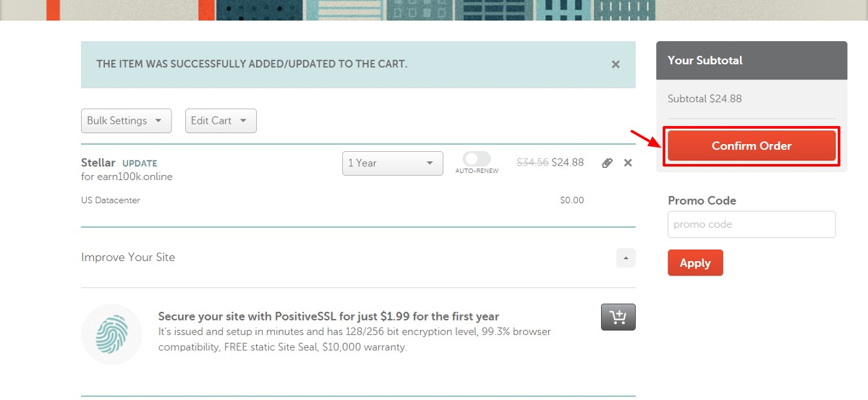
Task: Click the Improve Your Site heading
Action: tap(128, 258)
